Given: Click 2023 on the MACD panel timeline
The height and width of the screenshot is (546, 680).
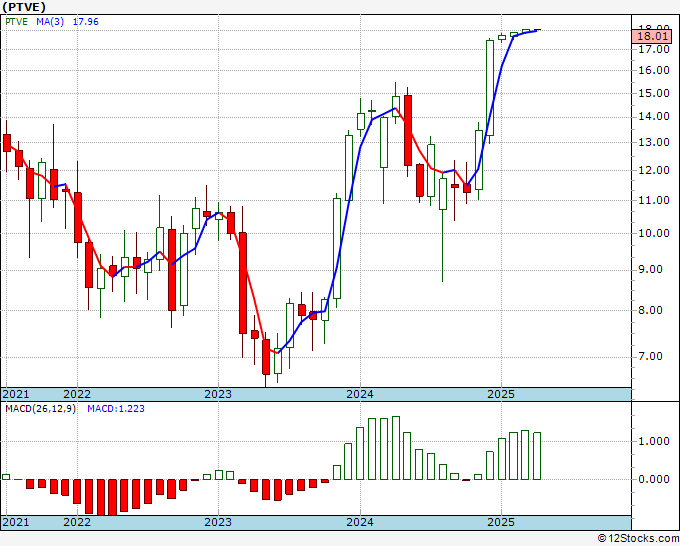Looking at the screenshot, I should tap(218, 522).
